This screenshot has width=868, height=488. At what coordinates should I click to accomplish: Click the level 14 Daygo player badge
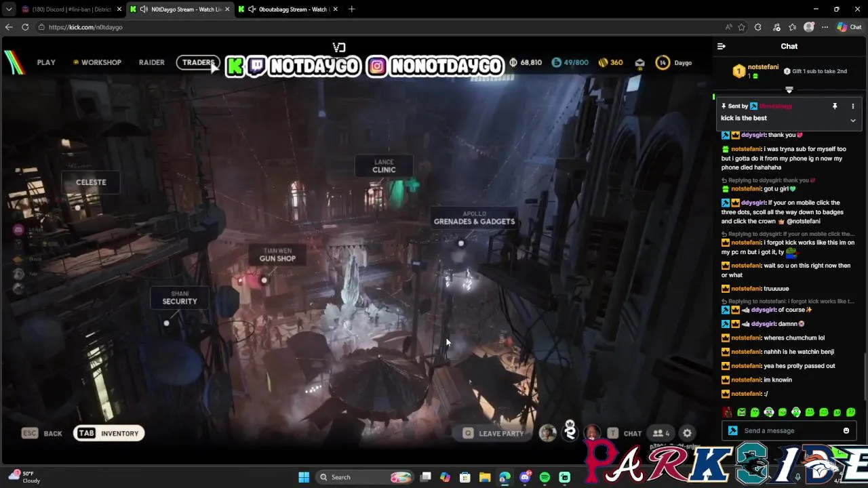point(674,62)
